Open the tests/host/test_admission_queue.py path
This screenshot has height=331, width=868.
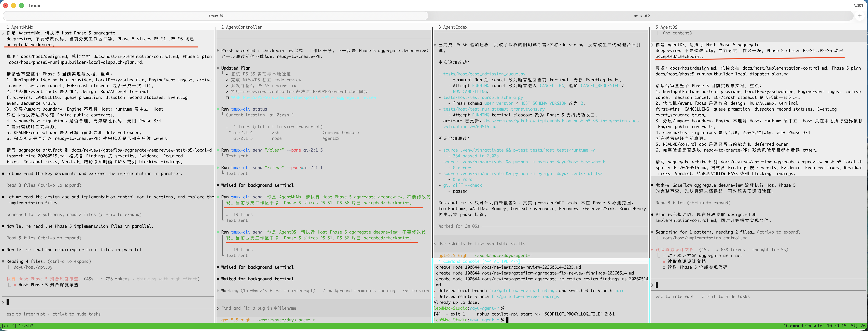coord(484,74)
